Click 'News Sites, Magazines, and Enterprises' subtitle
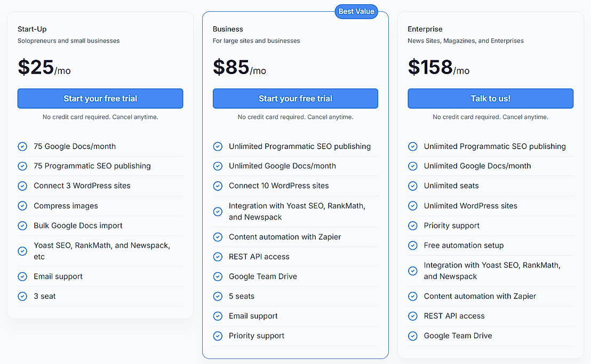Screen dimensions: 591x364 (x=466, y=41)
